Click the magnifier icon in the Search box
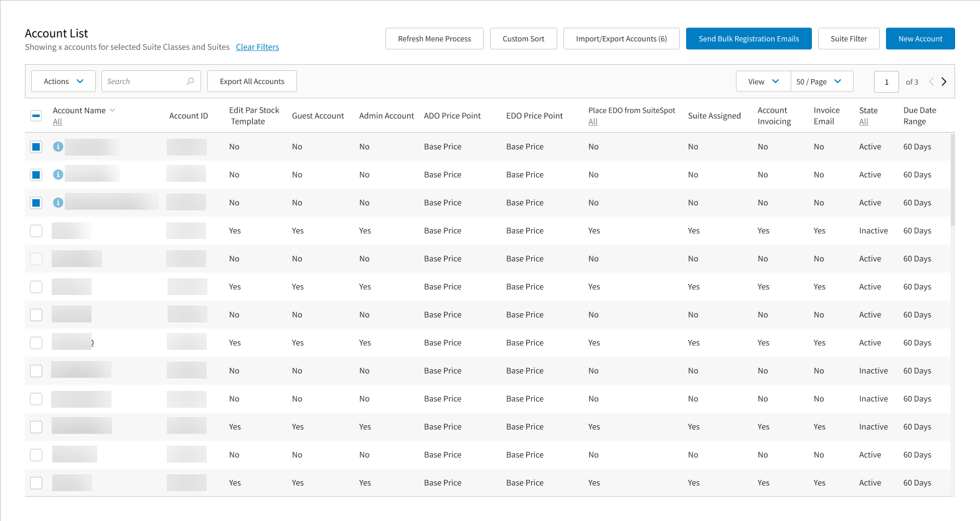This screenshot has width=980, height=521. pos(190,82)
